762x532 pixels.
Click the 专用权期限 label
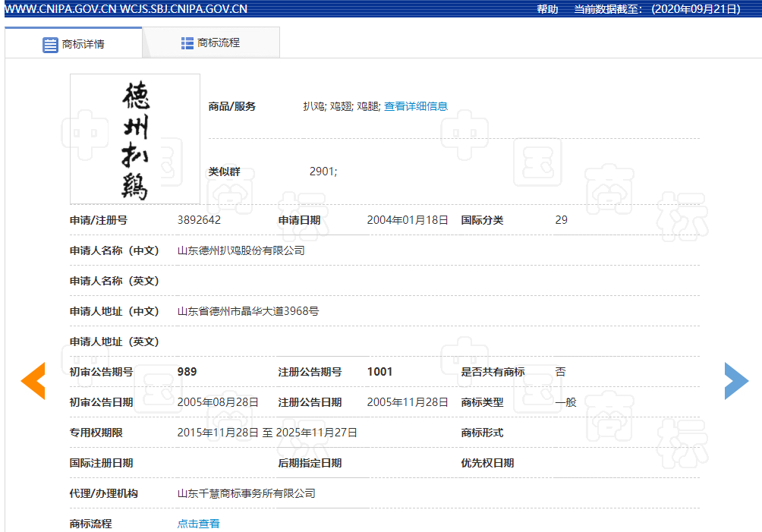[x=96, y=433]
